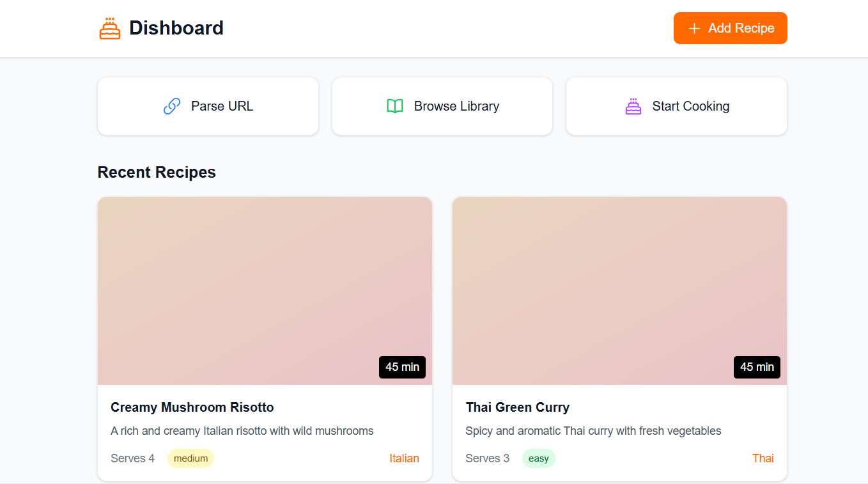Click the 45 min badge on Risotto card
This screenshot has height=484, width=868.
point(402,367)
